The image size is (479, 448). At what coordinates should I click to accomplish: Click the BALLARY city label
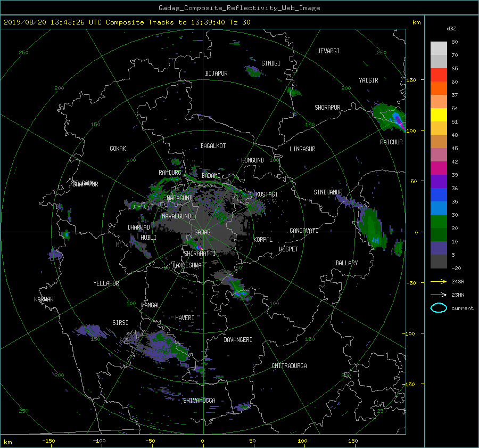click(x=346, y=263)
